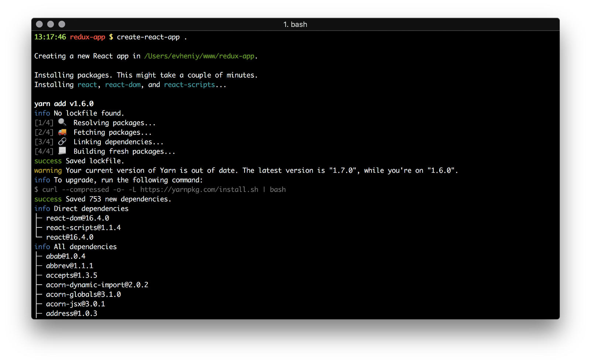
Task: Click the yarnpkg.com install.sh URL
Action: click(199, 189)
